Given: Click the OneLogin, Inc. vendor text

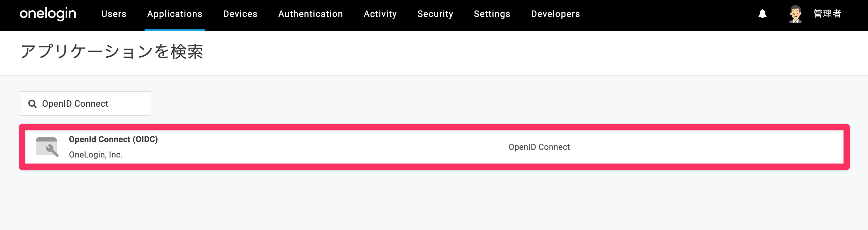Looking at the screenshot, I should [x=96, y=155].
